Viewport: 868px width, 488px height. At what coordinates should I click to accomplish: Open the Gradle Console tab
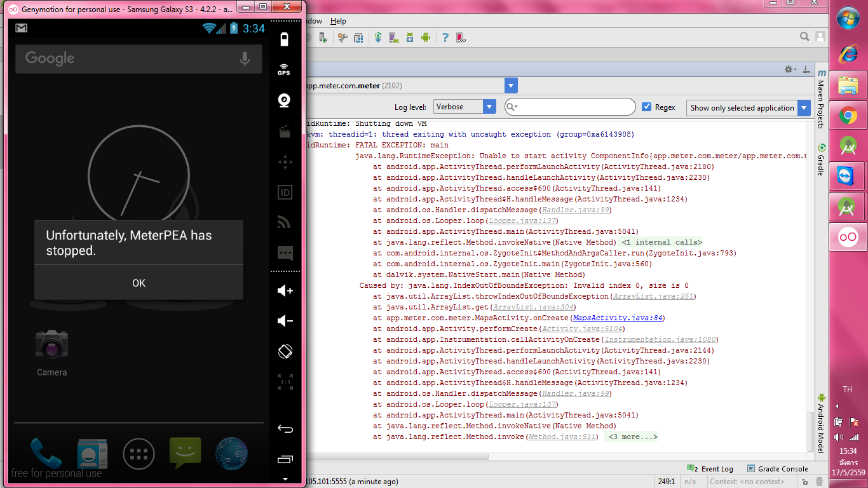click(778, 469)
